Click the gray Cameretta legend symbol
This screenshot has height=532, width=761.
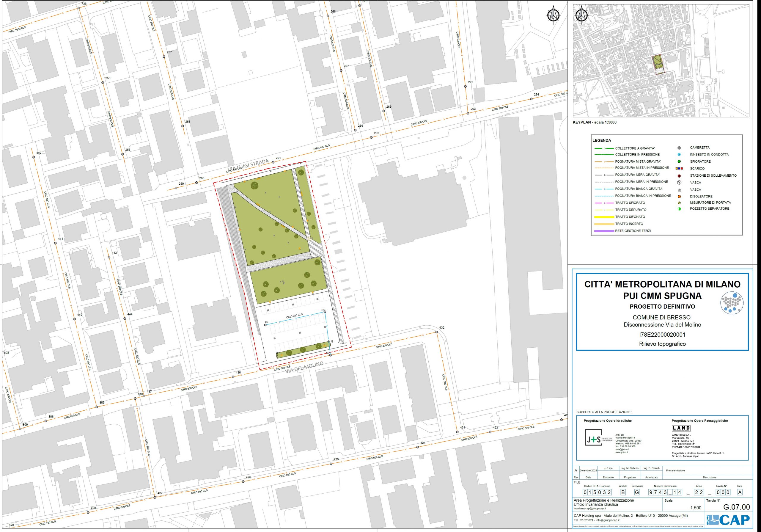(679, 148)
